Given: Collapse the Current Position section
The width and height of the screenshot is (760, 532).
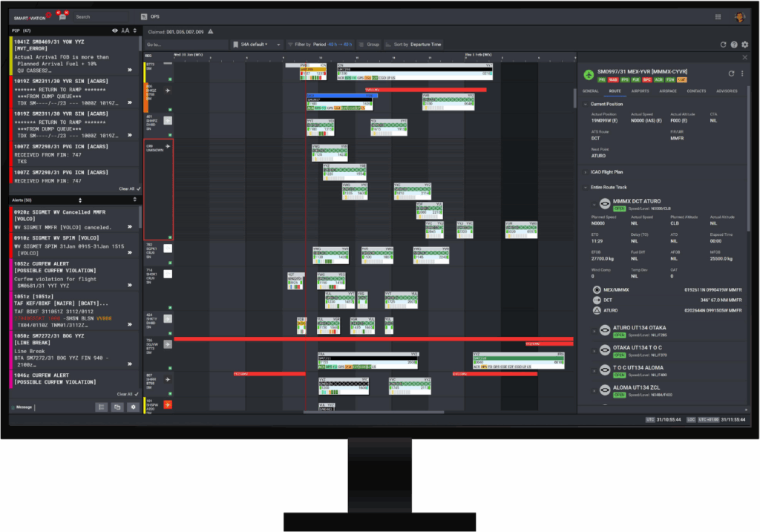Looking at the screenshot, I should (x=586, y=104).
